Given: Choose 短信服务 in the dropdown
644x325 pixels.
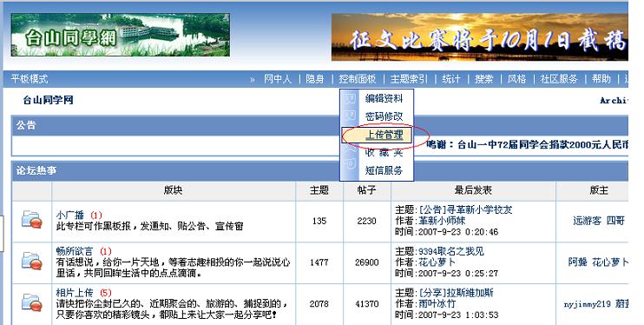Looking at the screenshot, I should point(384,170).
